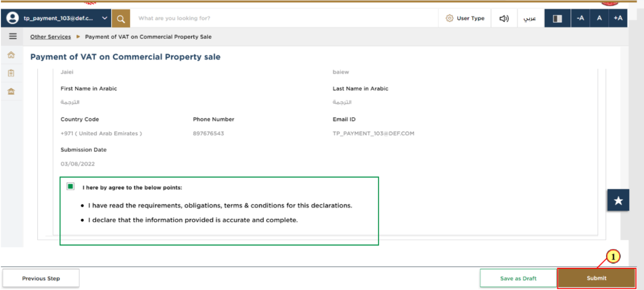644x290 pixels.
Task: Click the user profile avatar icon
Action: pos(13,18)
